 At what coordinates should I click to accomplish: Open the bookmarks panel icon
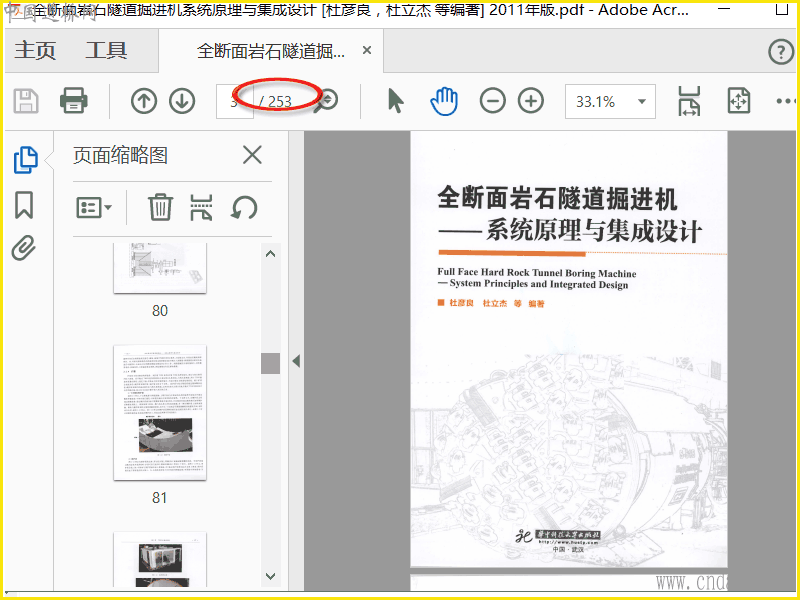[x=24, y=205]
